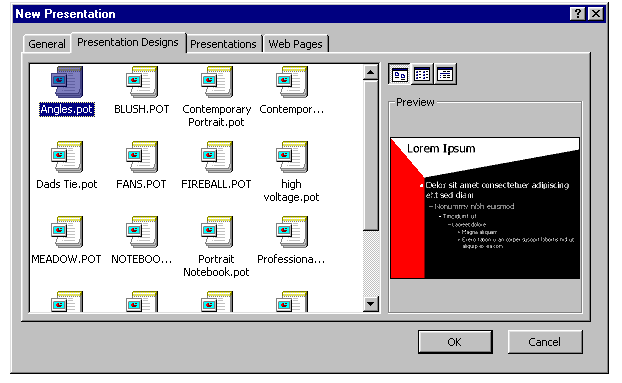
Task: Switch to List view mode
Action: point(422,74)
